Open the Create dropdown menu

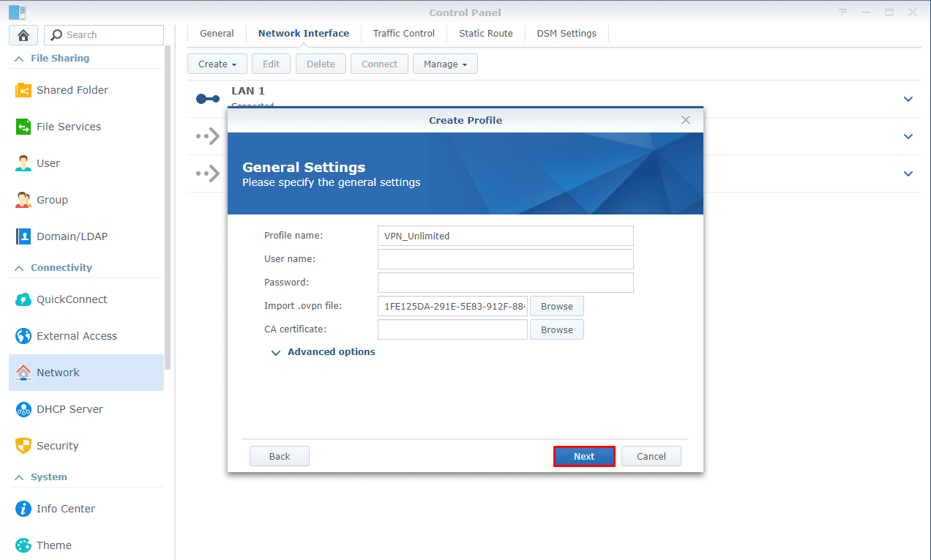click(x=217, y=64)
